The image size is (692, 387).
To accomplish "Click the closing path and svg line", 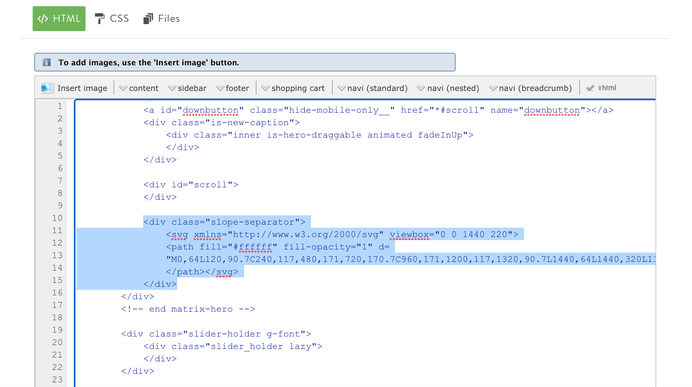I will pyautogui.click(x=202, y=272).
